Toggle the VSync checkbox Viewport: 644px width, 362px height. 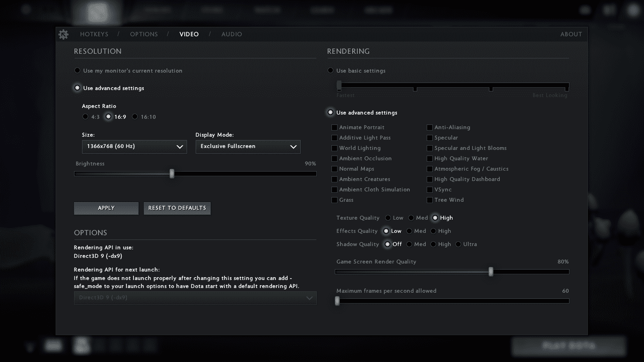[x=429, y=190]
